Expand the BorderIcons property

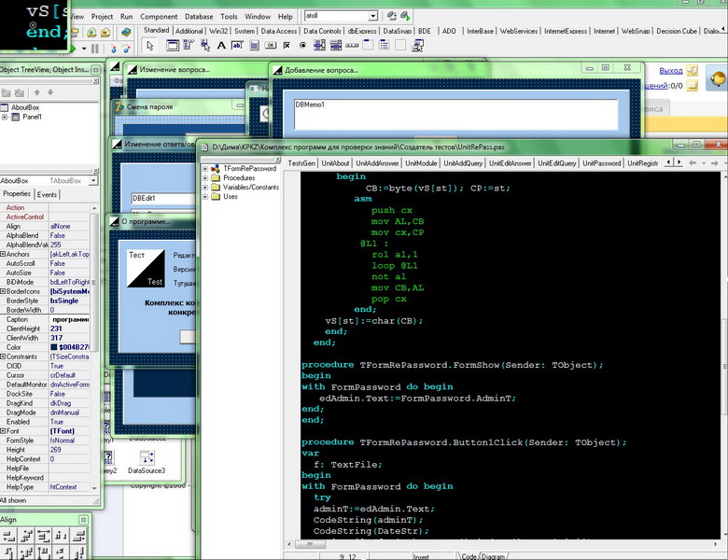(3, 291)
